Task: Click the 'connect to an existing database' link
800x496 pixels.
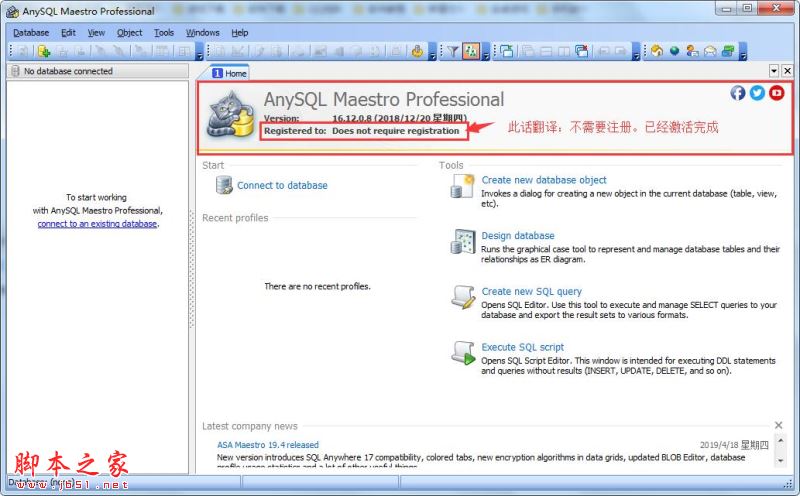Action: (x=97, y=224)
